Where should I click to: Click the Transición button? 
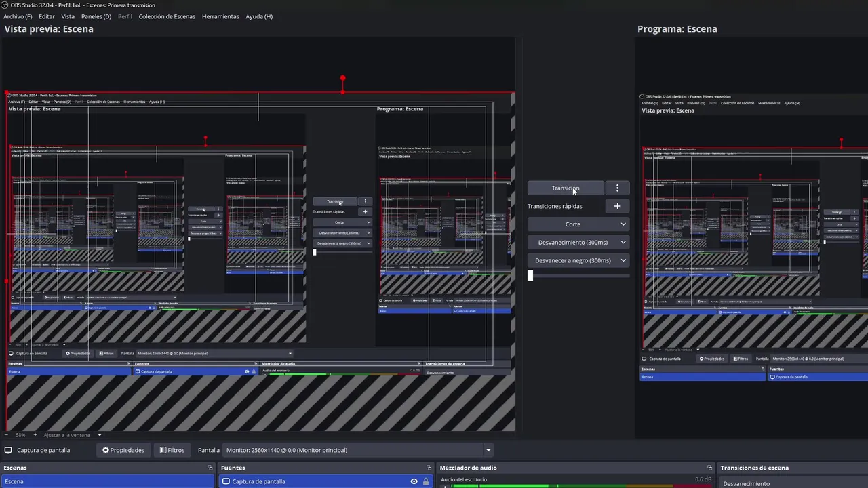click(x=566, y=188)
